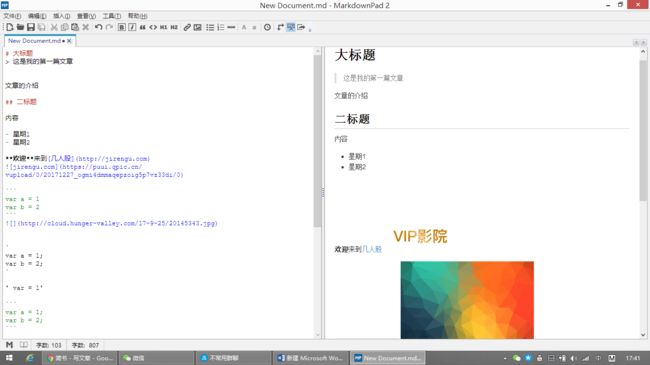Open the 编辑(E) menu
Screen dimensions: 650x365
[x=37, y=16]
